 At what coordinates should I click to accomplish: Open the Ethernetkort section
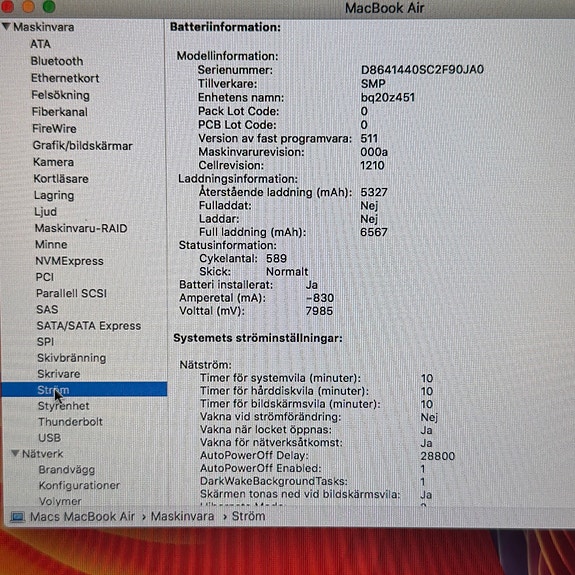pyautogui.click(x=65, y=78)
